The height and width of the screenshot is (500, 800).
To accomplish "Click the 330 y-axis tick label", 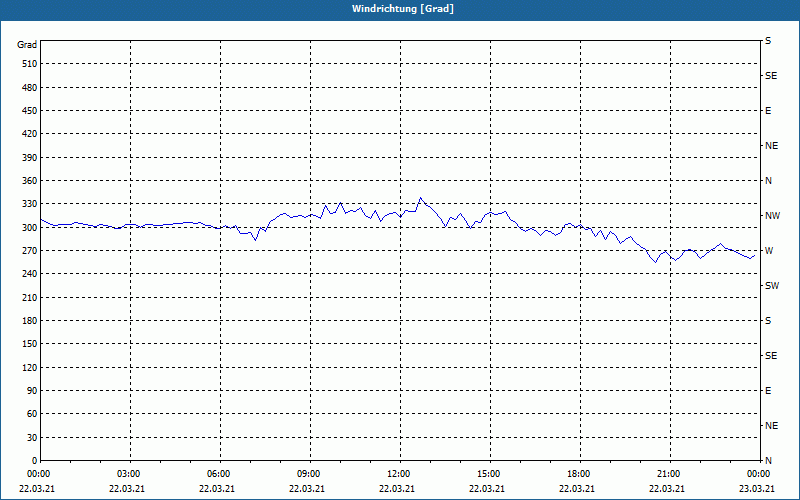I will 30,204.
